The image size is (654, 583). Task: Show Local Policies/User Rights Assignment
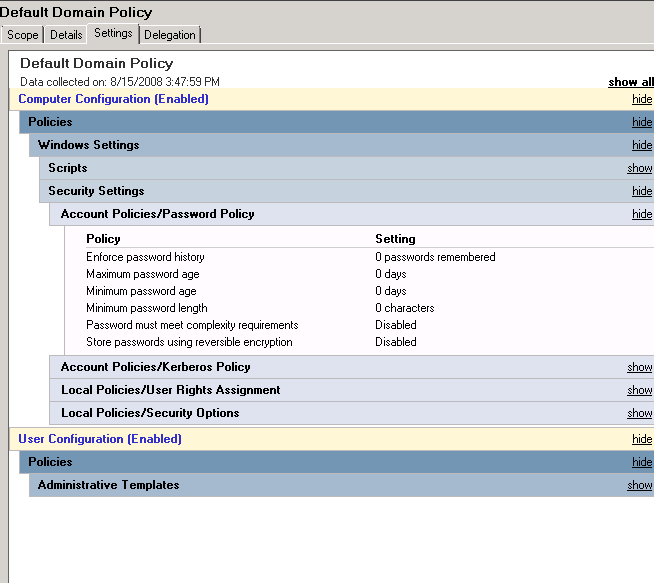[x=639, y=390]
